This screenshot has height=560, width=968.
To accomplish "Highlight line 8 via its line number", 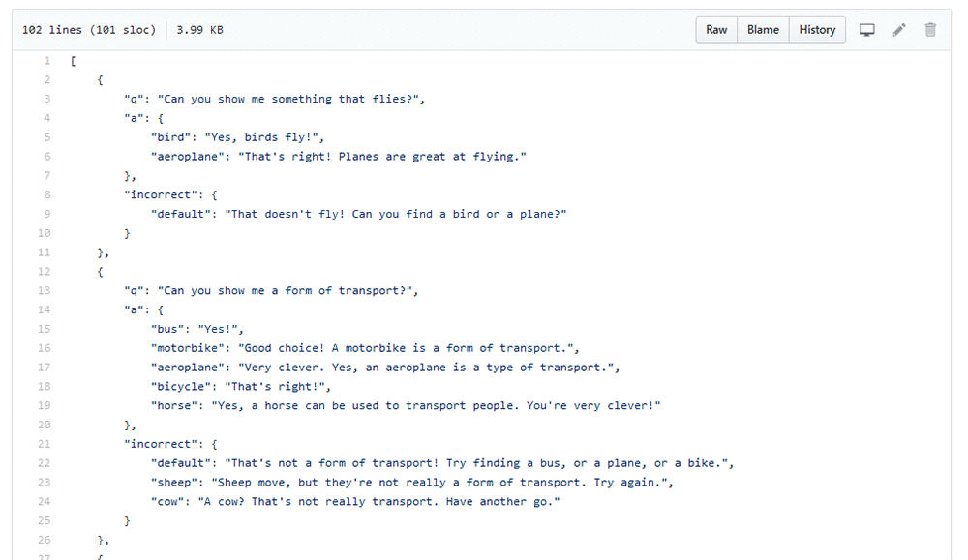I will [x=46, y=194].
